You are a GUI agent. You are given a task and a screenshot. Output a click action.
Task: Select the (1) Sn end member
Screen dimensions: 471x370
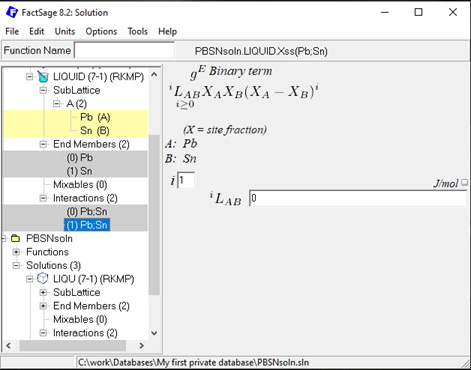coord(79,171)
